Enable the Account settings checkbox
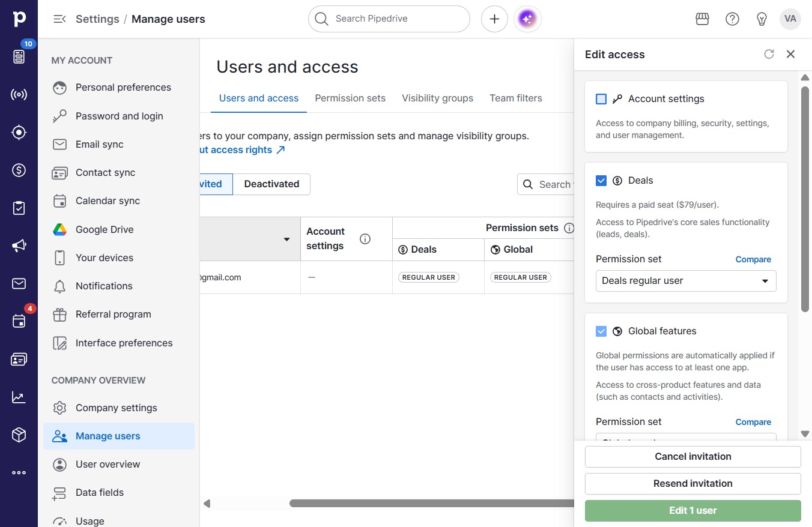This screenshot has height=527, width=812. click(601, 99)
